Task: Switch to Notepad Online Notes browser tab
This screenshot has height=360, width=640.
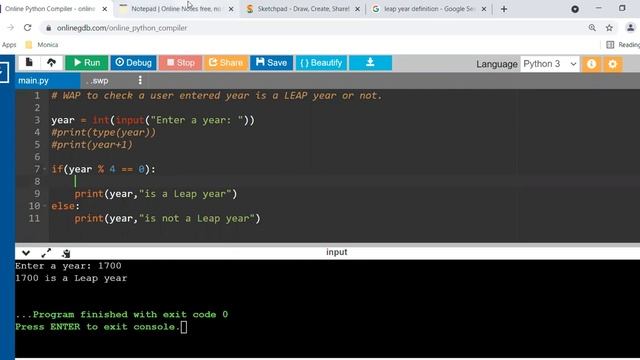Action: click(x=176, y=9)
